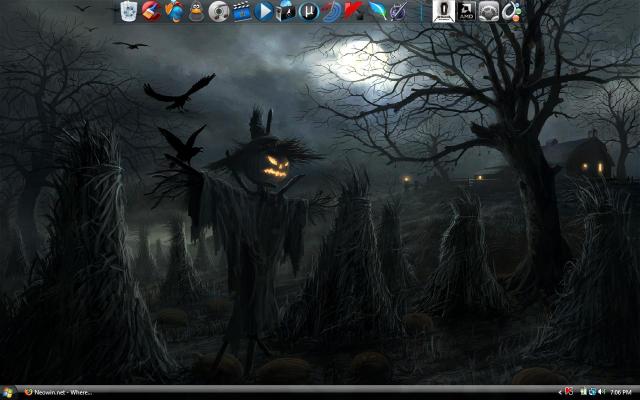Open the clapperboard movie app icon
Viewport: 640px width, 400px height.
coord(242,11)
